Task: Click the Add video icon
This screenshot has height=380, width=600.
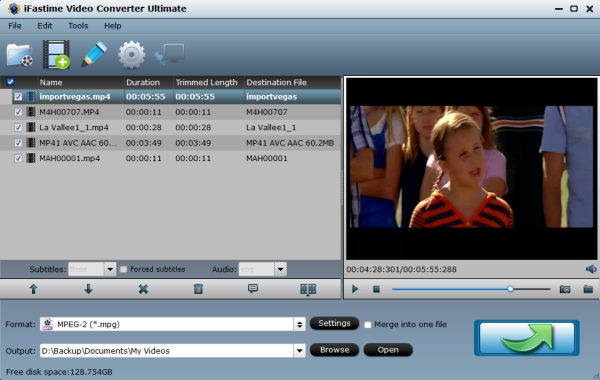Action: [56, 55]
